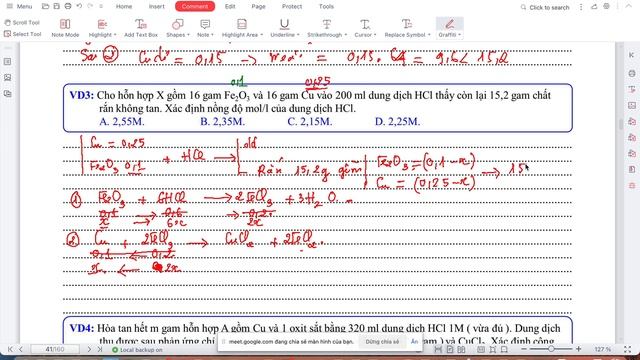Activate the Scroll Tool
640x360 pixels.
tap(22, 23)
